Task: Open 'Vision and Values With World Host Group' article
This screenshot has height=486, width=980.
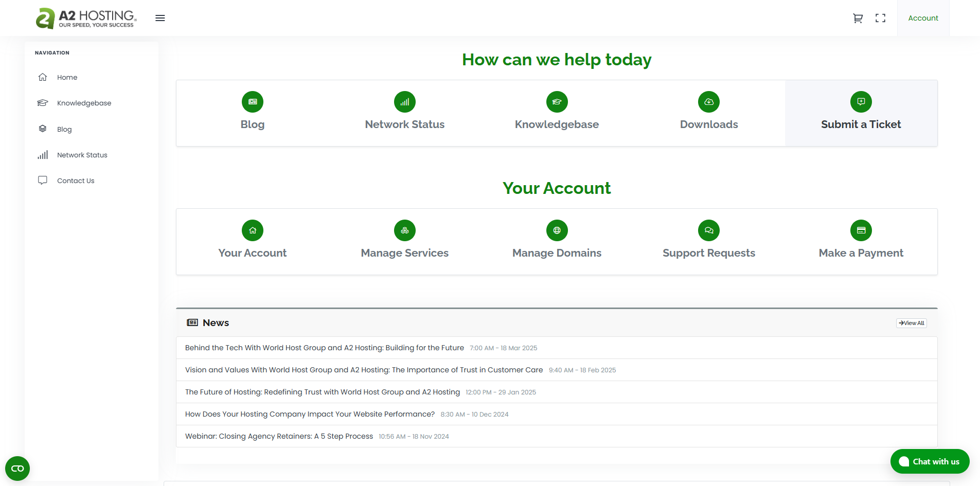Action: tap(364, 370)
